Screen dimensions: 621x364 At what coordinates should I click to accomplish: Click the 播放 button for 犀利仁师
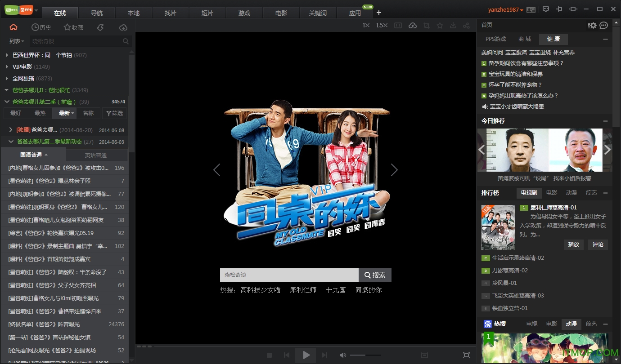(573, 244)
